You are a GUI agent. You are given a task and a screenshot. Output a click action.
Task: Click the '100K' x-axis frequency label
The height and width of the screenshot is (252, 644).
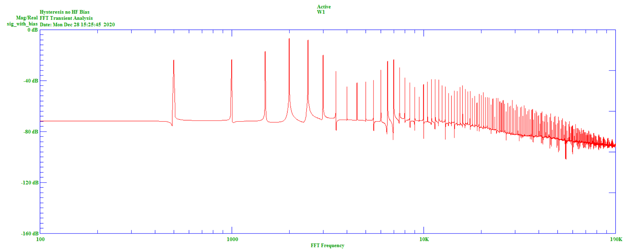pyautogui.click(x=616, y=239)
